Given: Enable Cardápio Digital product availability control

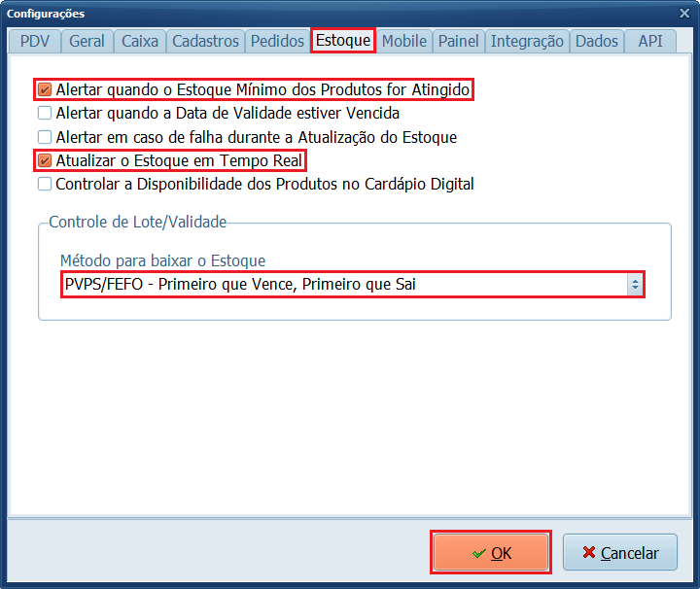Looking at the screenshot, I should (x=44, y=184).
